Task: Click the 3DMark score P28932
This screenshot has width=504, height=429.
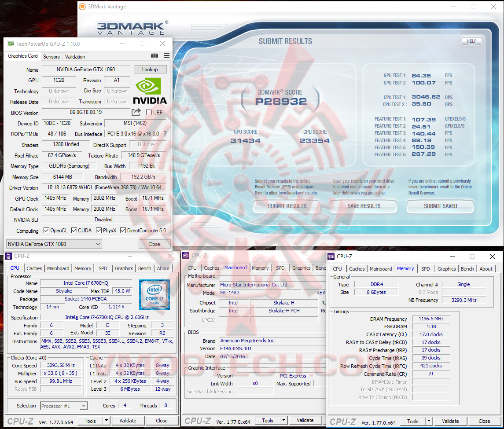Action: [281, 102]
